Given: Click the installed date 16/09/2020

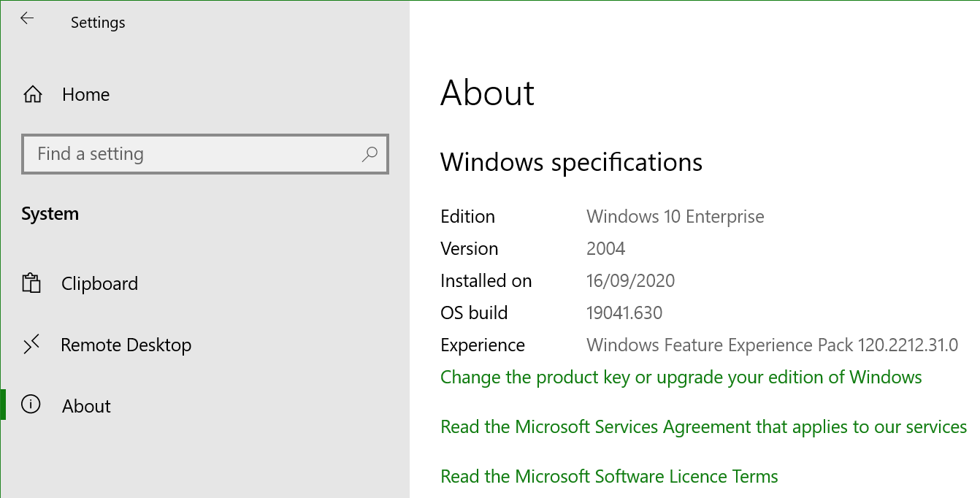Looking at the screenshot, I should pos(630,281).
